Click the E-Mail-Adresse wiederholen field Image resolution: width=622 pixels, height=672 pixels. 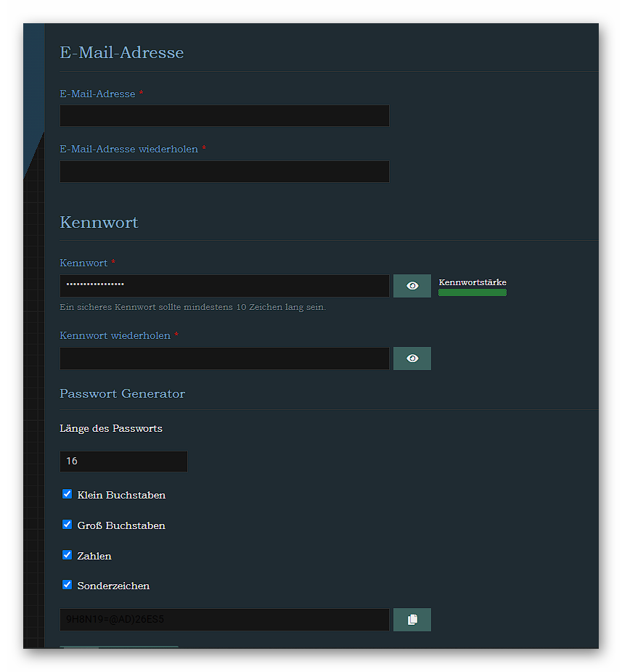pos(224,172)
